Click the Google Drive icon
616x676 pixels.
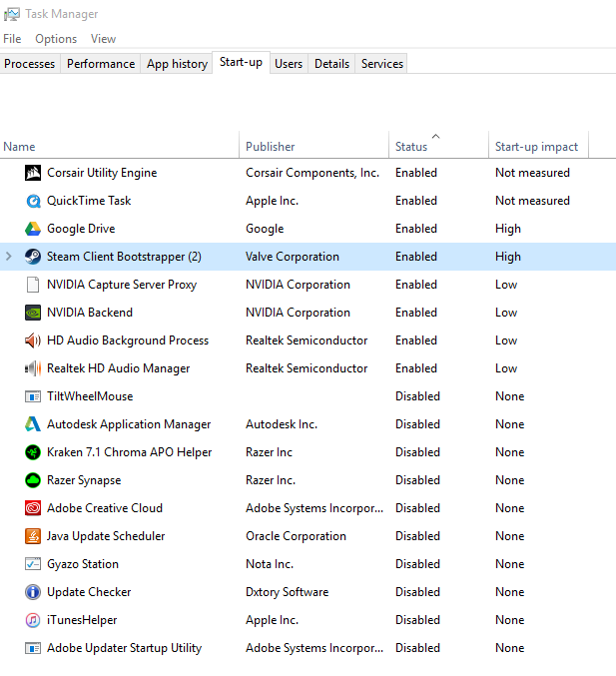tap(33, 229)
